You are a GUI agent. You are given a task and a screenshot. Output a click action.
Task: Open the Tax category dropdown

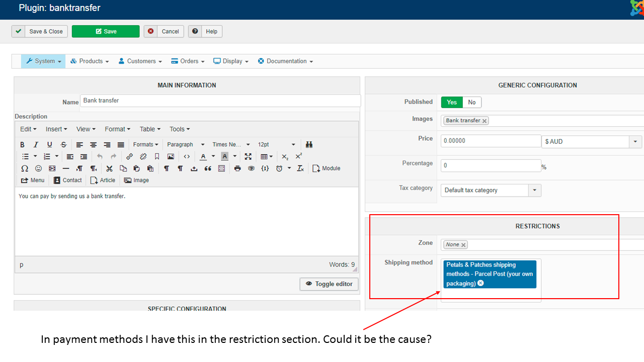534,191
